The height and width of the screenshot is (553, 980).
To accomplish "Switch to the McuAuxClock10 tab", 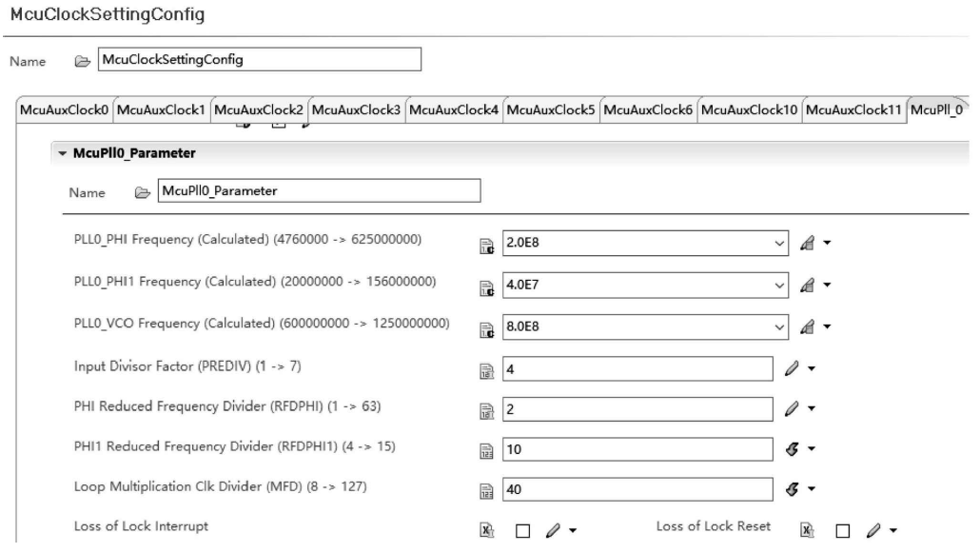I will click(x=750, y=110).
